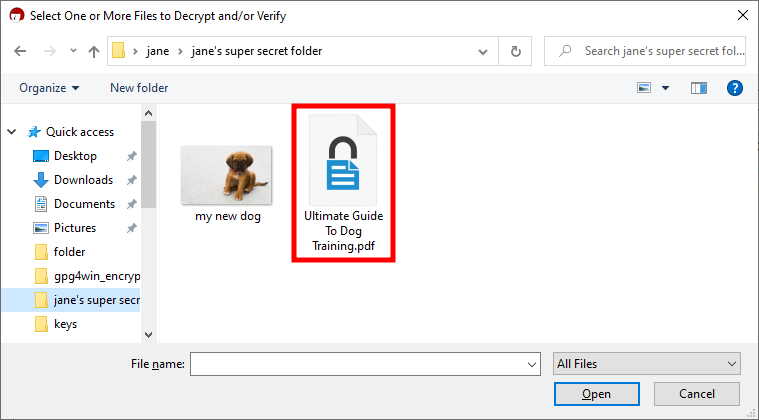
Task: Click New folder in the toolbar
Action: (139, 88)
